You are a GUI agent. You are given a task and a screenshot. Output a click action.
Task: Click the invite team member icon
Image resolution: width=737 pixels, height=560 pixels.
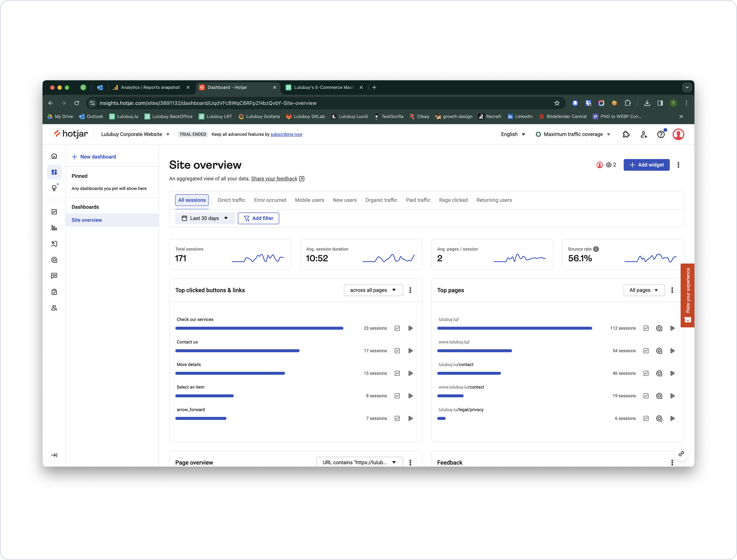point(644,134)
